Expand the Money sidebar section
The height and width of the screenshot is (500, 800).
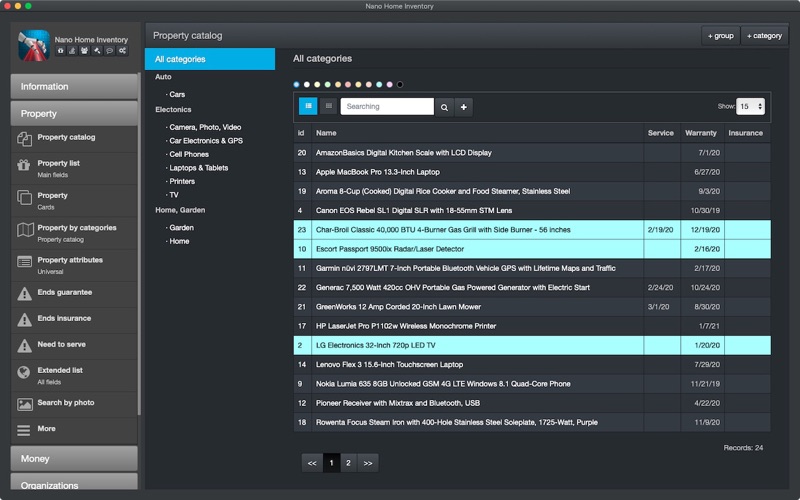(74, 458)
